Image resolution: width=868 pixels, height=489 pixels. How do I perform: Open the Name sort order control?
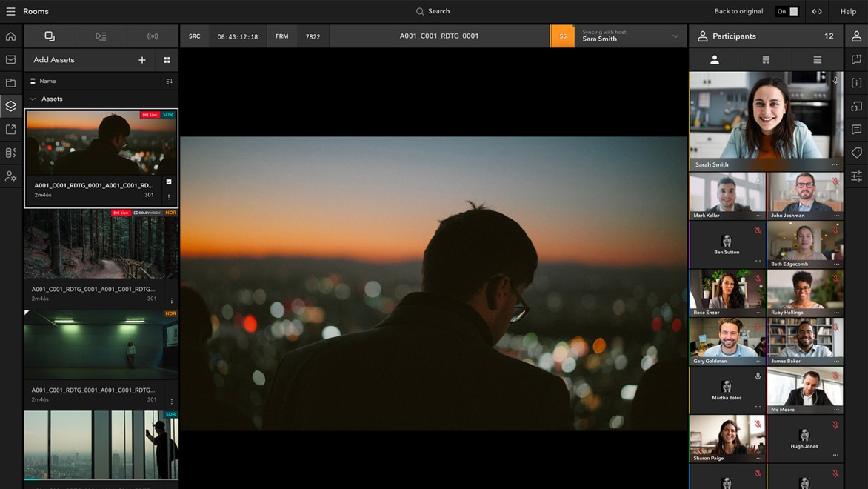click(x=169, y=81)
